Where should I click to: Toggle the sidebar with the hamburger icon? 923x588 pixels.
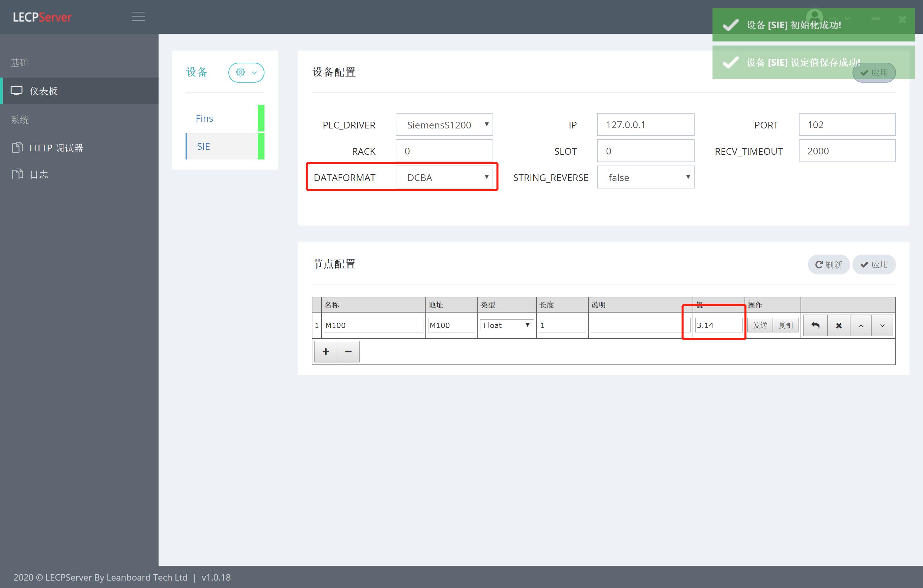pos(138,17)
